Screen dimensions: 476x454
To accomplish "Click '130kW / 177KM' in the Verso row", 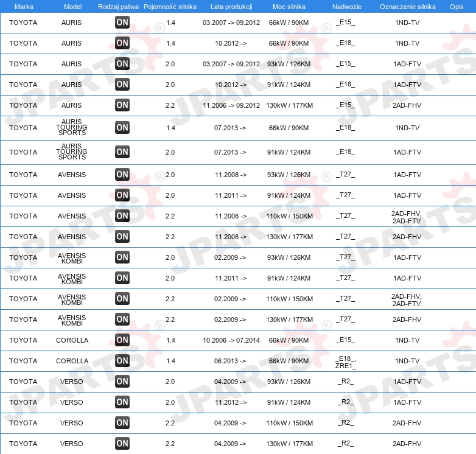I will (x=289, y=444).
